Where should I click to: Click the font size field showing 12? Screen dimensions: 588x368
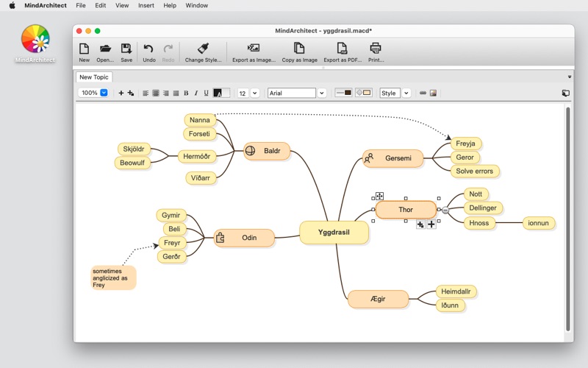click(243, 93)
